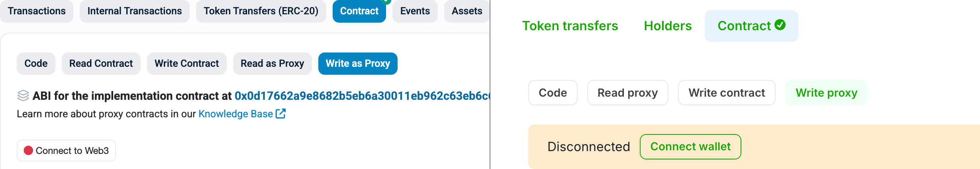980x169 pixels.
Task: Click the stacked layers icon beside ABI
Action: (24, 96)
